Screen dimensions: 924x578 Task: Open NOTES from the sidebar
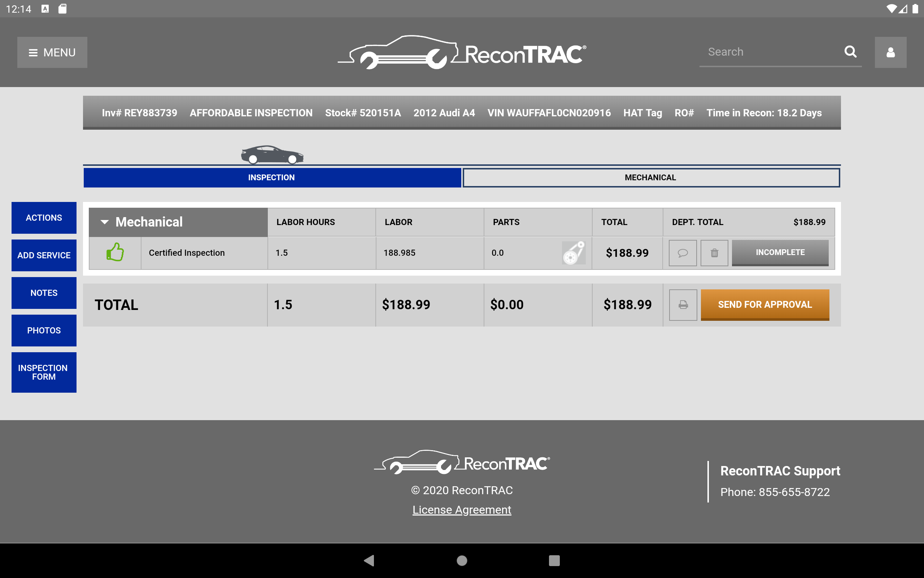tap(44, 293)
